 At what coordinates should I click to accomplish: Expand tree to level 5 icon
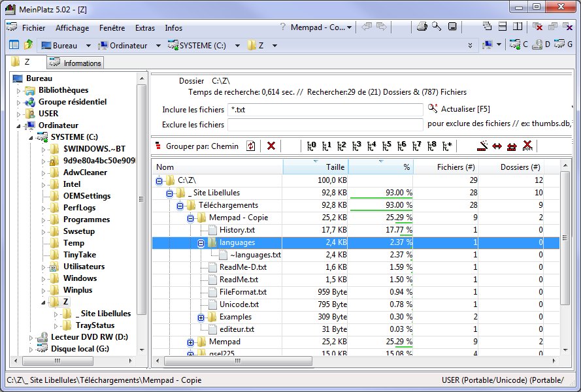(386, 146)
